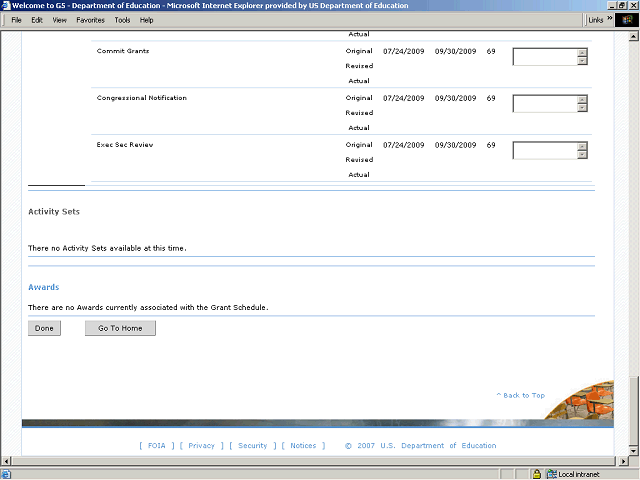Click the Internet Explorer page icon in title bar
The image size is (640, 480).
6,5
